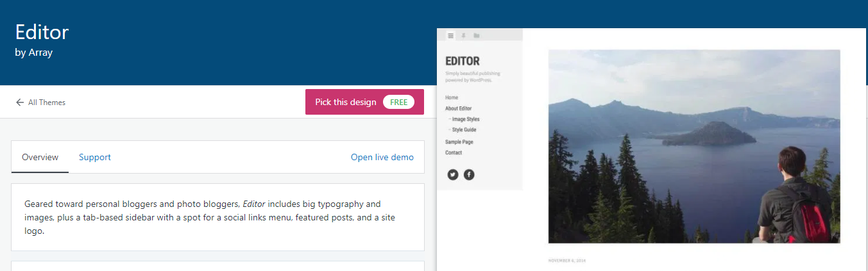Click the Facebook social icon
The image size is (868, 271).
coord(469,174)
